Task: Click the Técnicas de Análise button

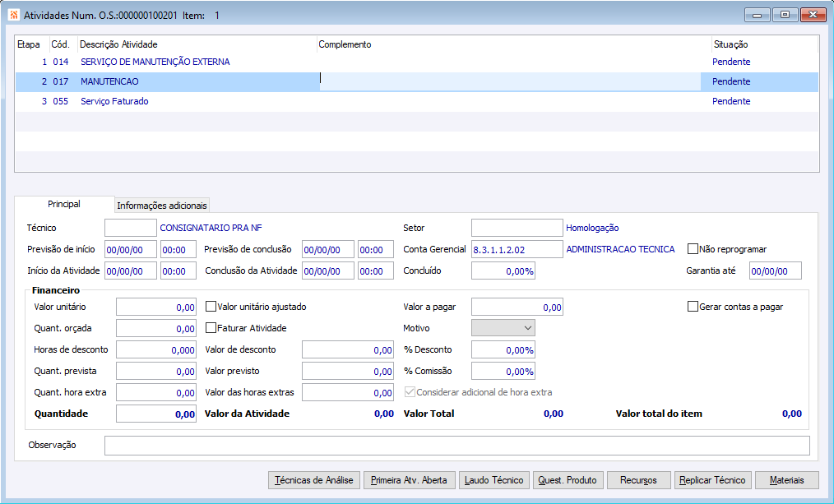Action: pyautogui.click(x=314, y=480)
